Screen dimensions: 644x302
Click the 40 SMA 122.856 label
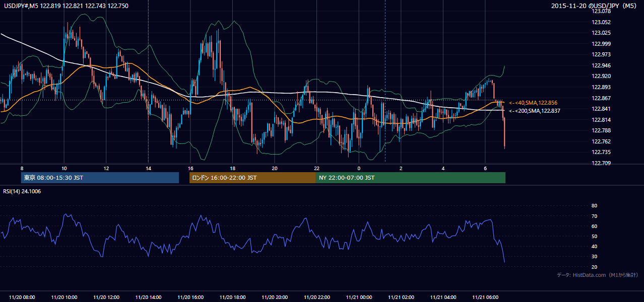coord(533,103)
